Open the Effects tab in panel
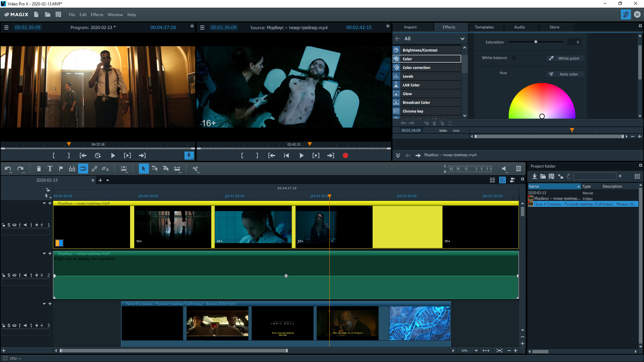 pyautogui.click(x=448, y=27)
